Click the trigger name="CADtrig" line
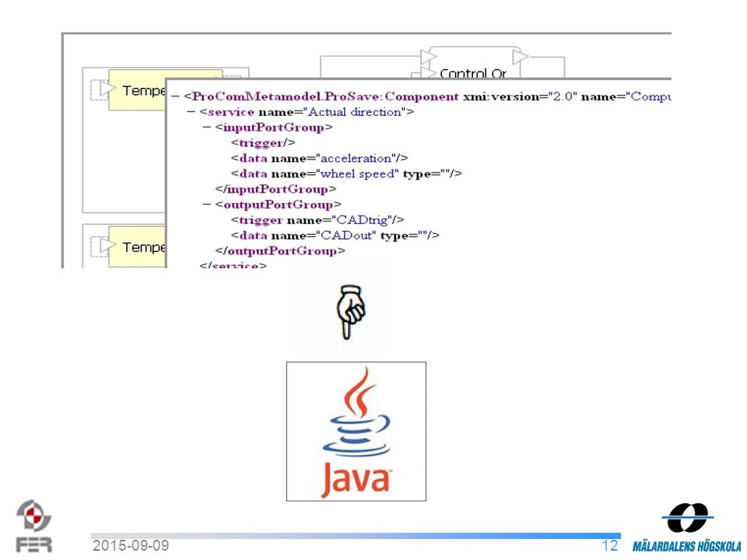Viewport: 747px width, 560px height. (x=317, y=220)
